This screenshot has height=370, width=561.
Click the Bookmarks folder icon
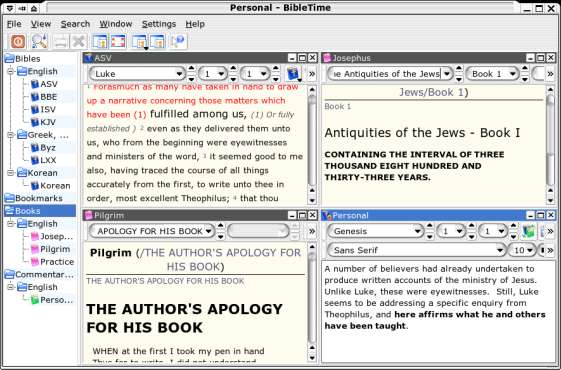[9, 198]
